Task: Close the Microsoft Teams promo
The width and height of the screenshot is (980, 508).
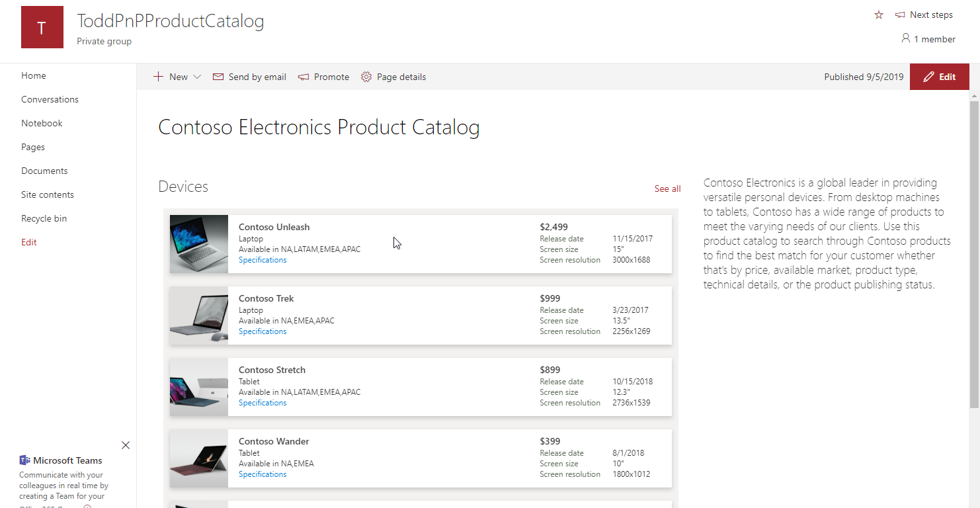Action: coord(126,445)
